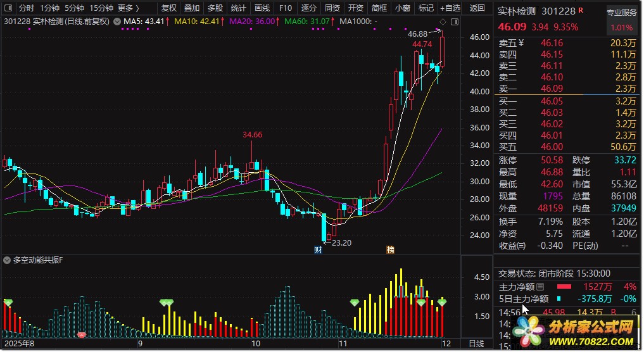Screen dimensions: 644x352
Task: Click the 卖四 price 46.15
Action: tap(552, 54)
